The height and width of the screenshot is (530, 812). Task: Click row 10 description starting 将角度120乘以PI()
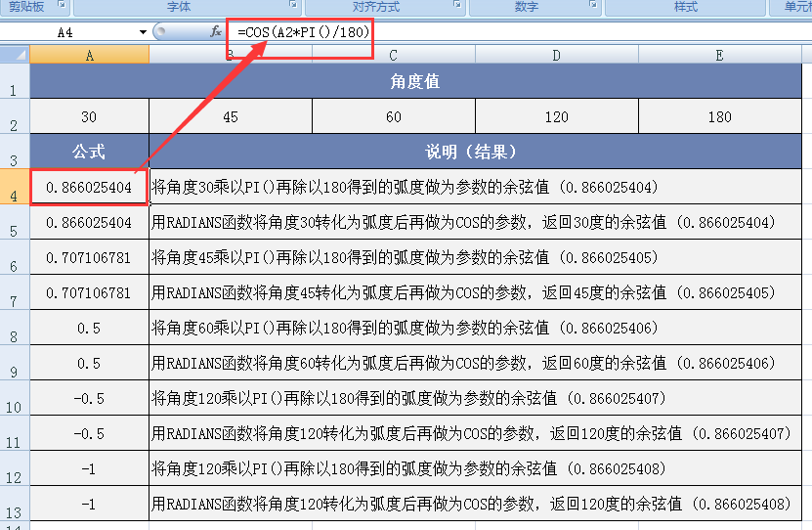coord(476,398)
